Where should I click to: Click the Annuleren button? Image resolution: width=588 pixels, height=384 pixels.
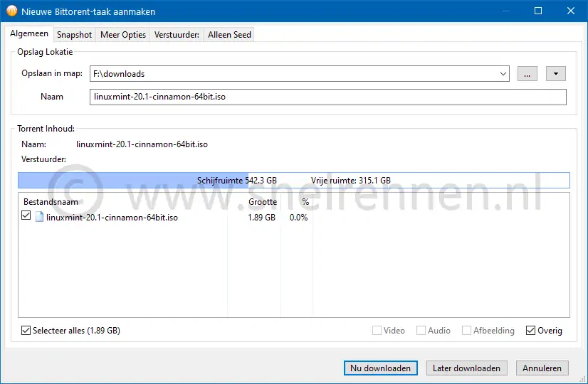[542, 368]
